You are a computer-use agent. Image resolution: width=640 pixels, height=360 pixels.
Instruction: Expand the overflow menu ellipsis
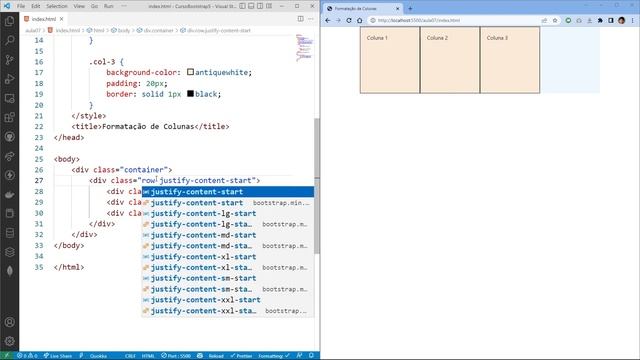[x=124, y=6]
